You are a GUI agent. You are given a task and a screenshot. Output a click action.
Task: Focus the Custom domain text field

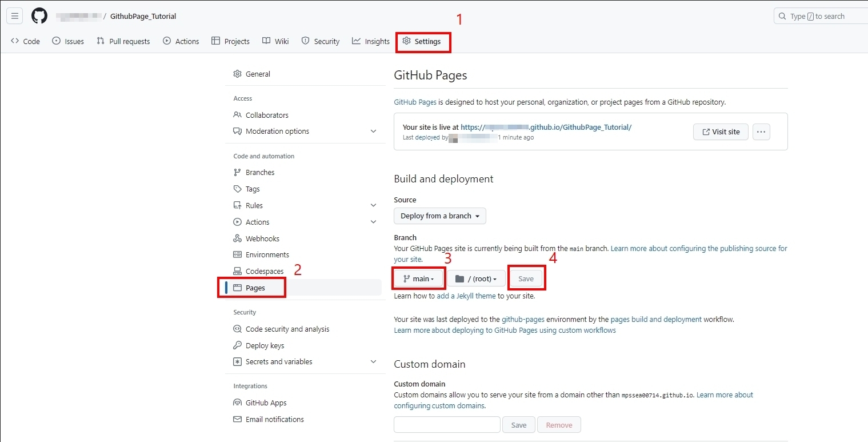click(447, 425)
